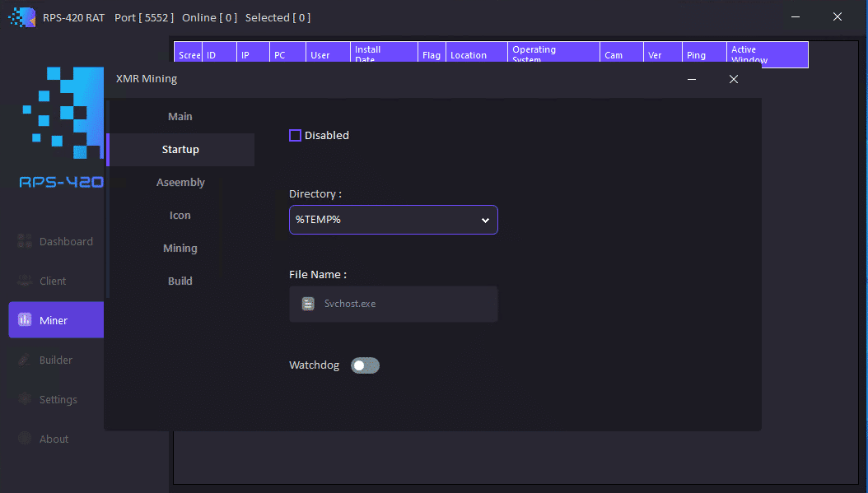The height and width of the screenshot is (493, 868).
Task: Go to the Mining tab
Action: 180,249
